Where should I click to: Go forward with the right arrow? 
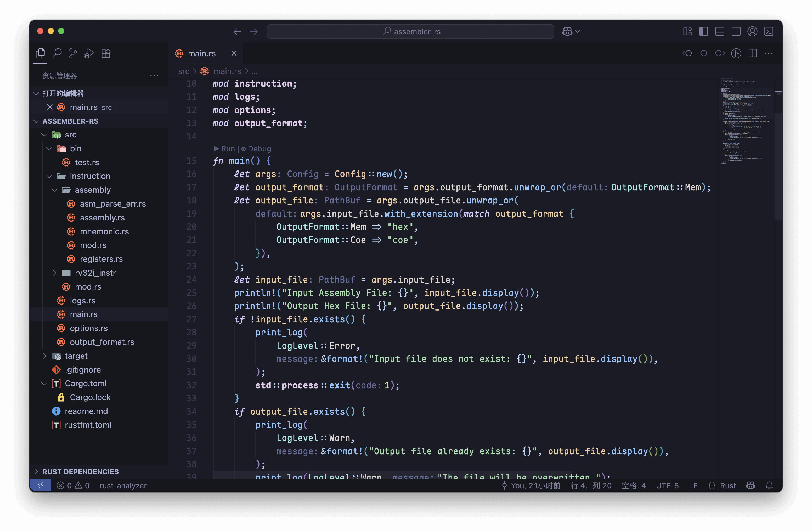point(254,31)
